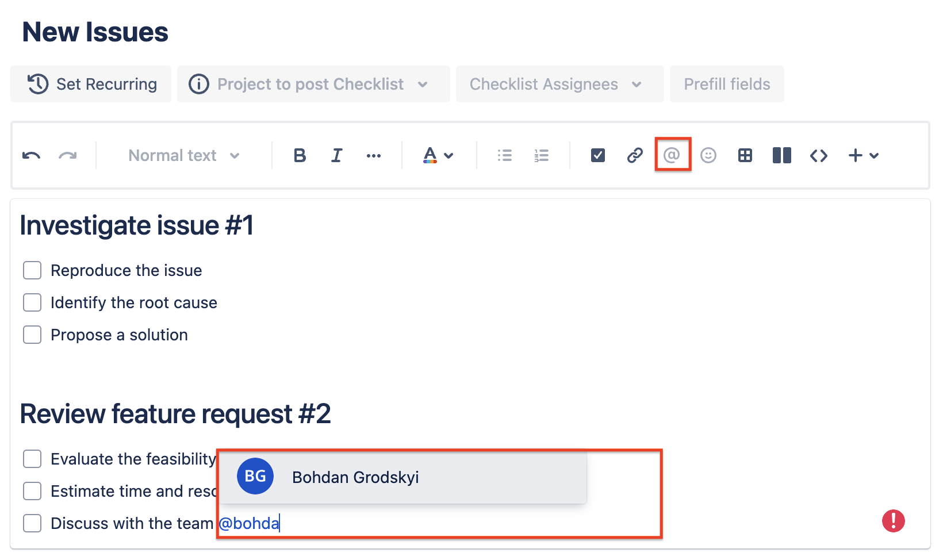Image resolution: width=943 pixels, height=560 pixels.
Task: Click the redo arrow icon
Action: [x=68, y=156]
